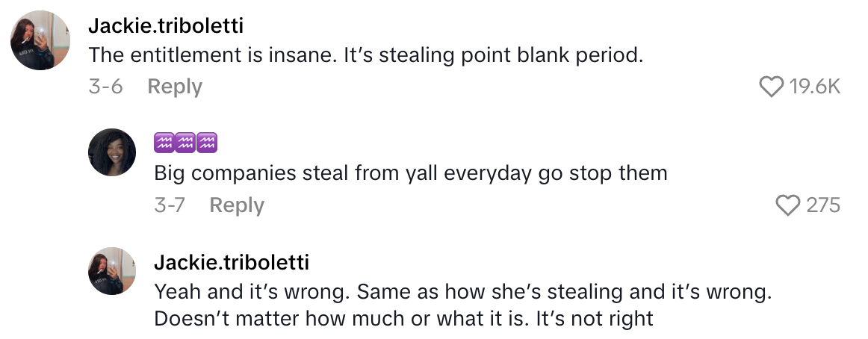Click the first Aquarius emoji in the username
The width and height of the screenshot is (868, 339).
point(164,142)
